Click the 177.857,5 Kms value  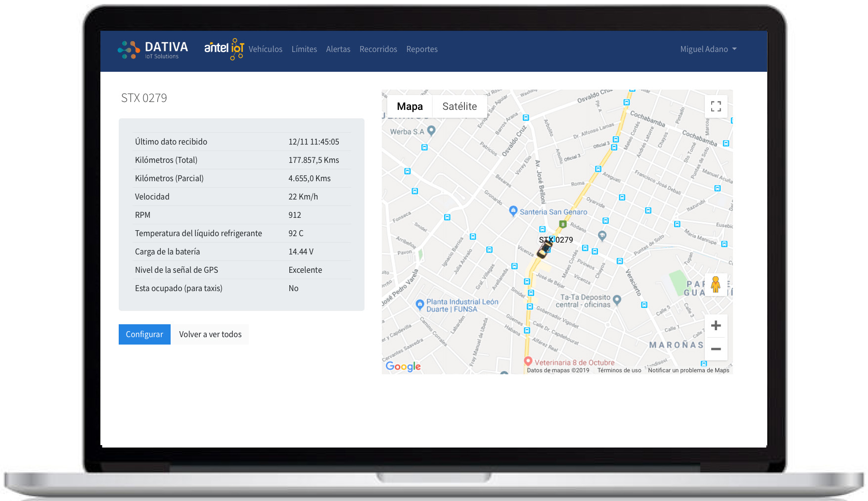314,160
